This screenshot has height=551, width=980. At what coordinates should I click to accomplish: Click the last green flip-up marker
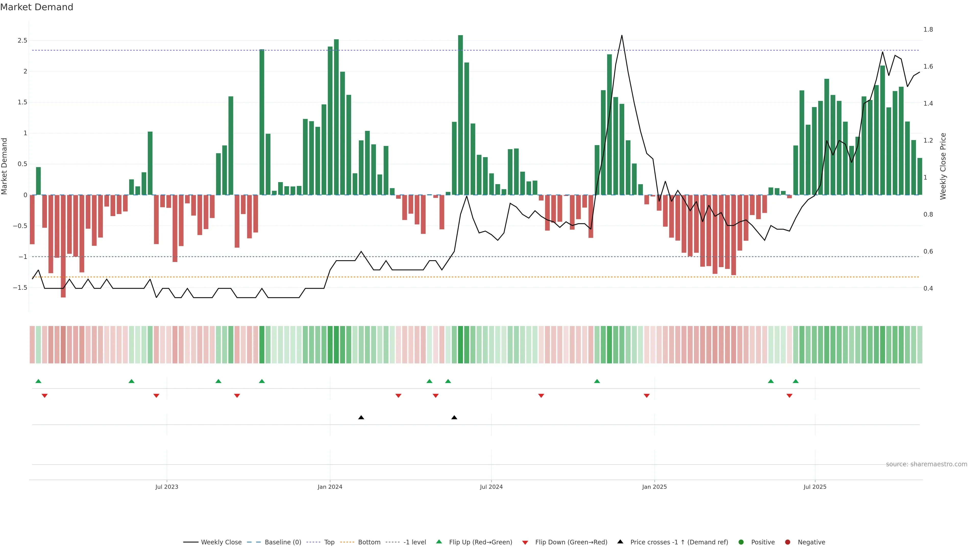pyautogui.click(x=795, y=381)
